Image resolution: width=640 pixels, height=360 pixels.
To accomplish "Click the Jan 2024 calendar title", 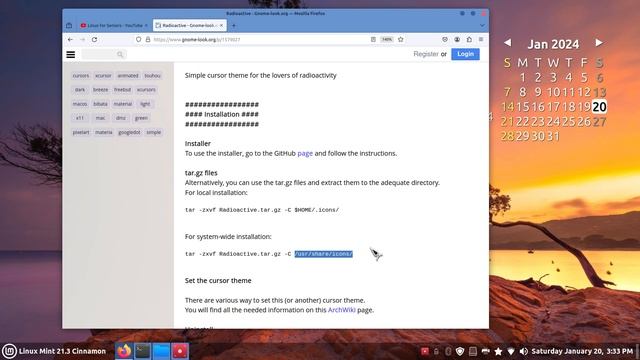I will coord(553,44).
